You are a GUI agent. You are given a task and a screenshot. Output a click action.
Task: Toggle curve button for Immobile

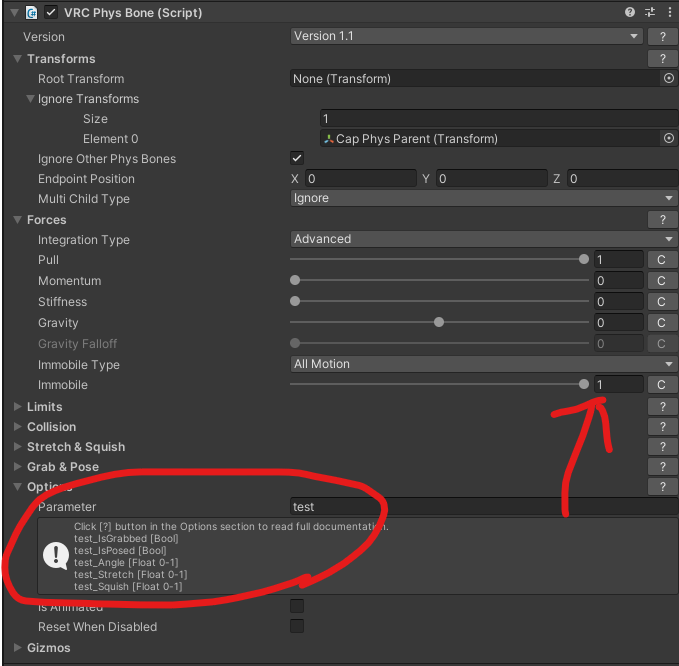(661, 385)
